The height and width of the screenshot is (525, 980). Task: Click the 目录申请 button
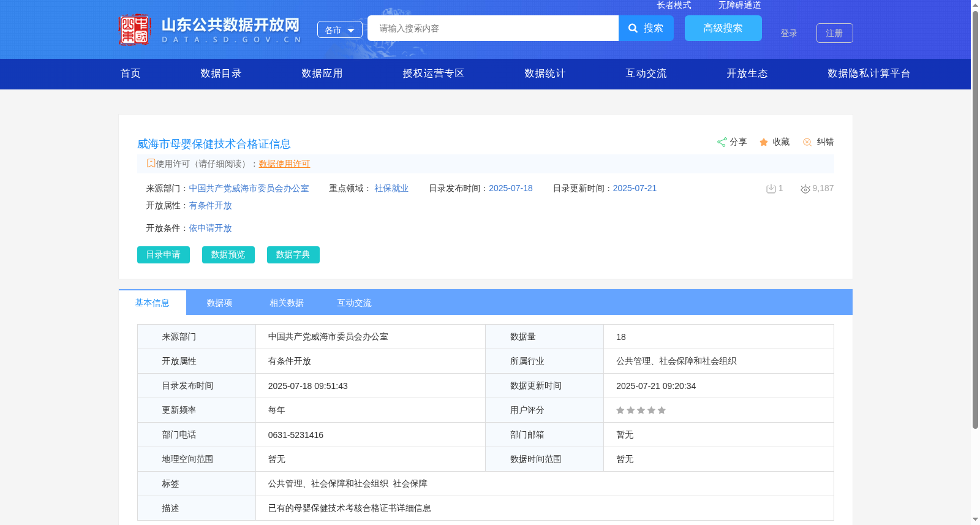click(x=164, y=255)
